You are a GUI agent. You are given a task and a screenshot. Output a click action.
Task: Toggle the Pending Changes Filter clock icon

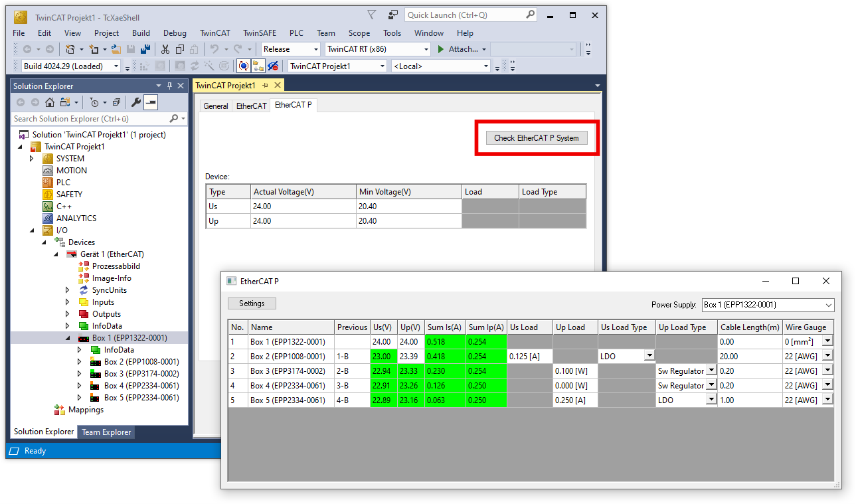(95, 102)
